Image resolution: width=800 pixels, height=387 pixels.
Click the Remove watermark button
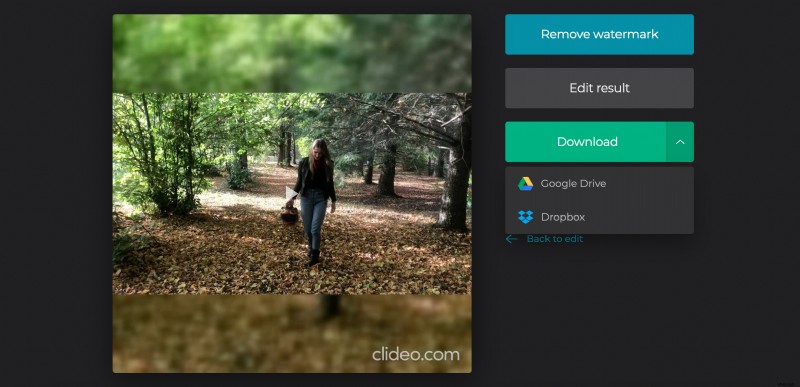pyautogui.click(x=599, y=34)
